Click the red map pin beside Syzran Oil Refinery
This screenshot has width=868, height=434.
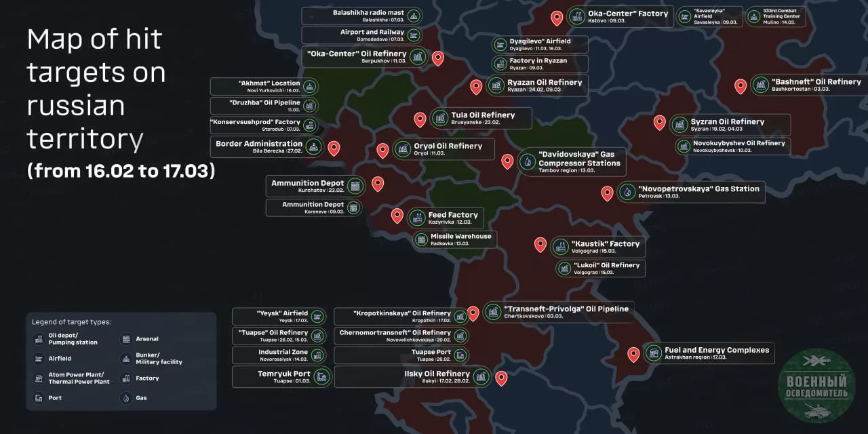pos(659,123)
